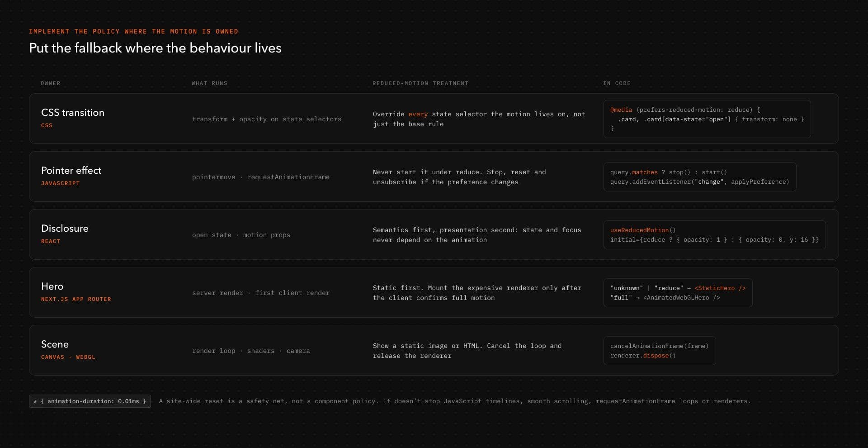Click the IN CODE column header

(x=617, y=83)
